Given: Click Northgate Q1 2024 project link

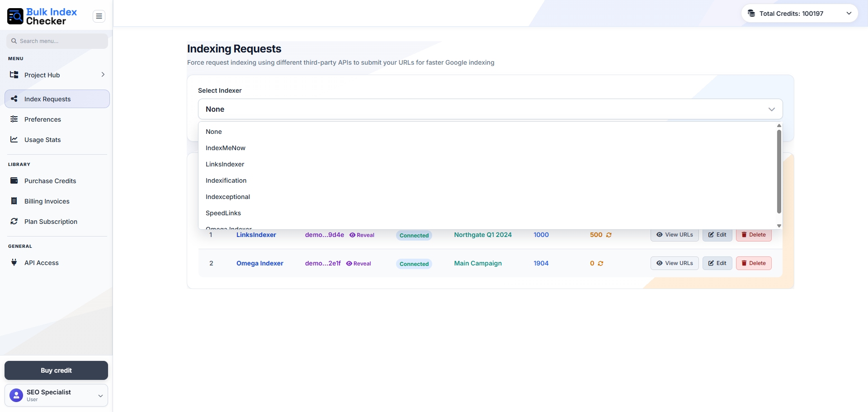Looking at the screenshot, I should click(483, 235).
